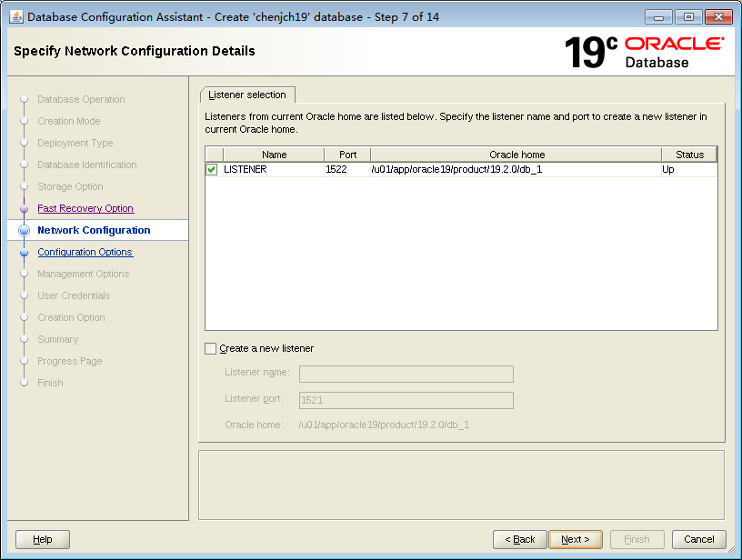742x560 pixels.
Task: Uncheck the LISTENER row checkbox
Action: tap(212, 169)
